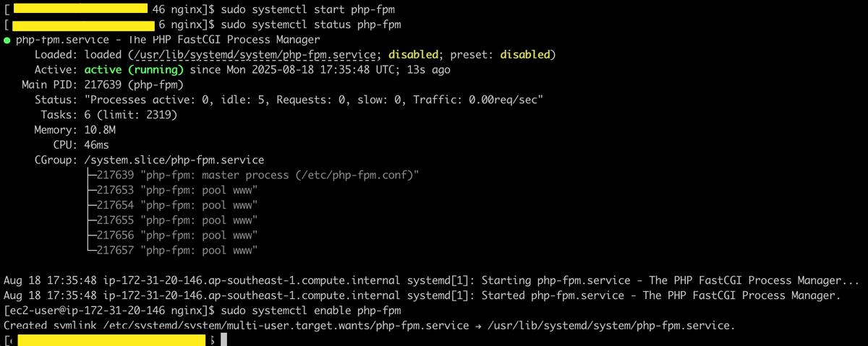This screenshot has height=346, width=868.
Task: Click the Memory 10.8M value
Action: click(100, 130)
